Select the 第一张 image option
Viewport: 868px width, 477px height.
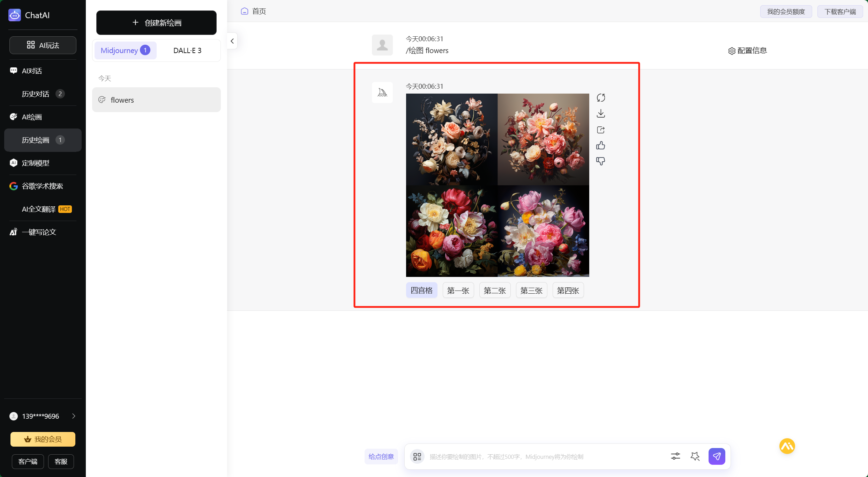click(458, 290)
